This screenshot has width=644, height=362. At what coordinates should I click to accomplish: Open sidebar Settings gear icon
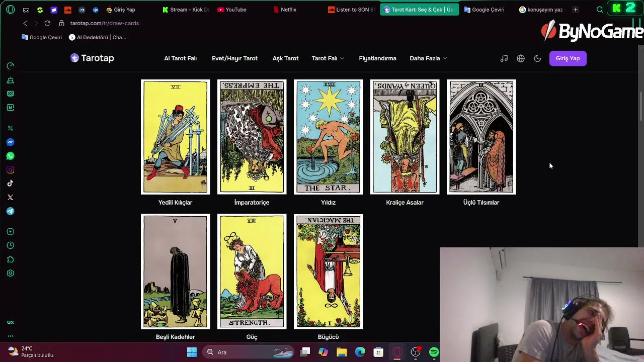click(x=10, y=273)
